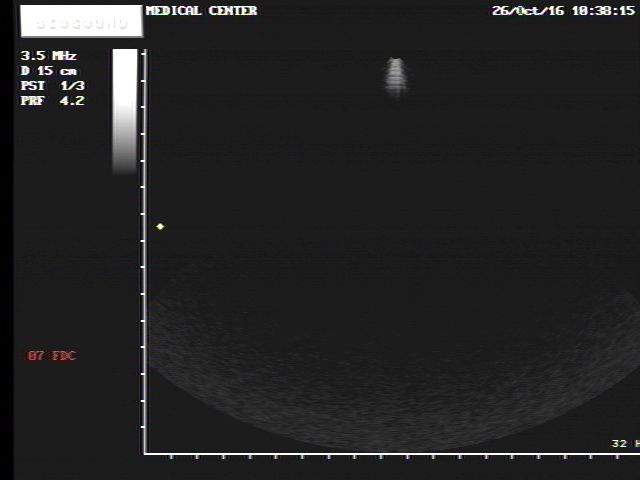Click the corner where both rulers meet
This screenshot has height=480, width=640.
(x=145, y=454)
